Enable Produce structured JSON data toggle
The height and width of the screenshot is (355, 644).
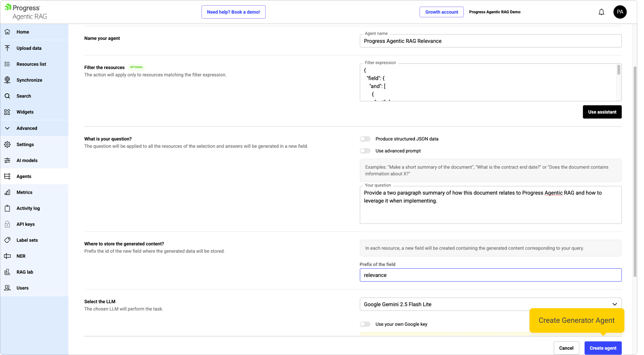point(365,139)
